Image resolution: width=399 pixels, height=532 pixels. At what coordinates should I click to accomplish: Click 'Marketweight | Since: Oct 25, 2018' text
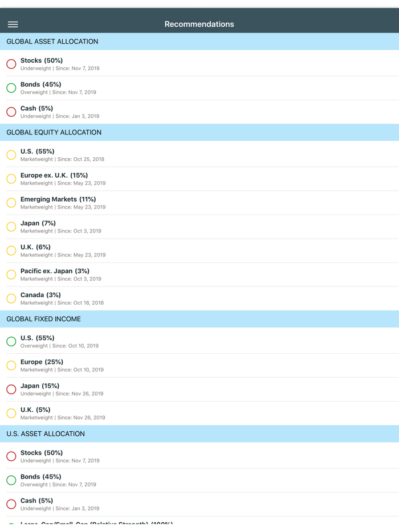tap(62, 159)
